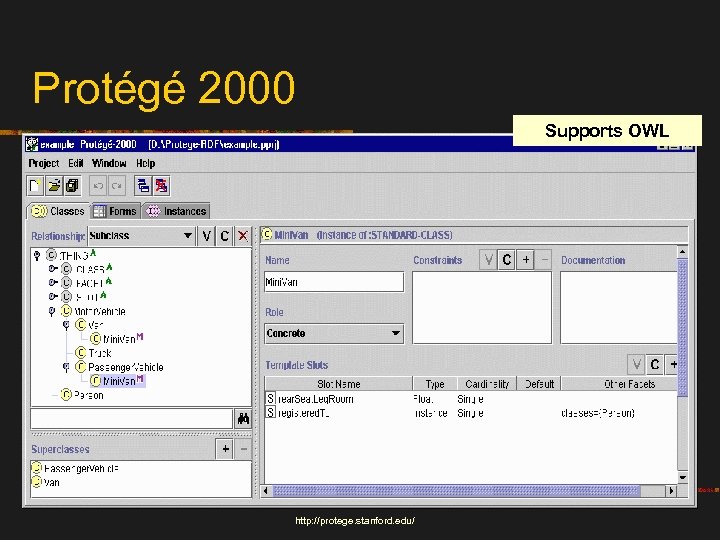Image resolution: width=720 pixels, height=540 pixels.
Task: Click the Cardinality column header
Action: pos(487,384)
